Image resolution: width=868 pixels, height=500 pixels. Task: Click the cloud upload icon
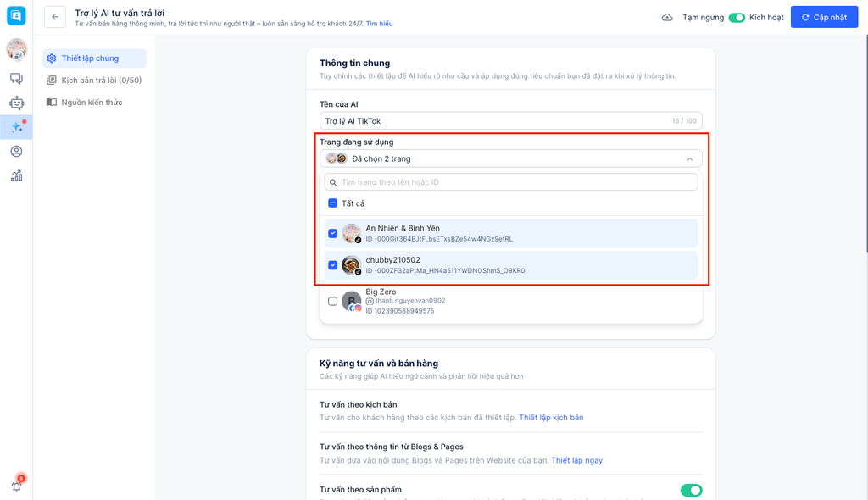coord(667,18)
